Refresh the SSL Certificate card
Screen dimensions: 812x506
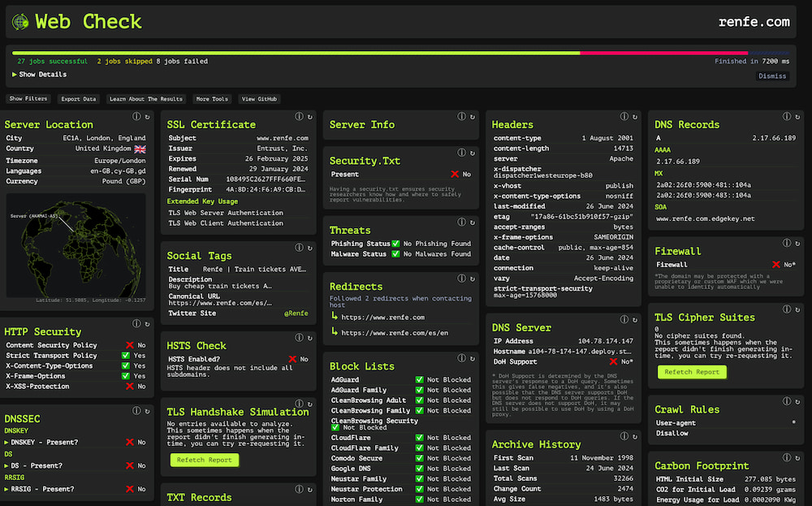click(310, 117)
